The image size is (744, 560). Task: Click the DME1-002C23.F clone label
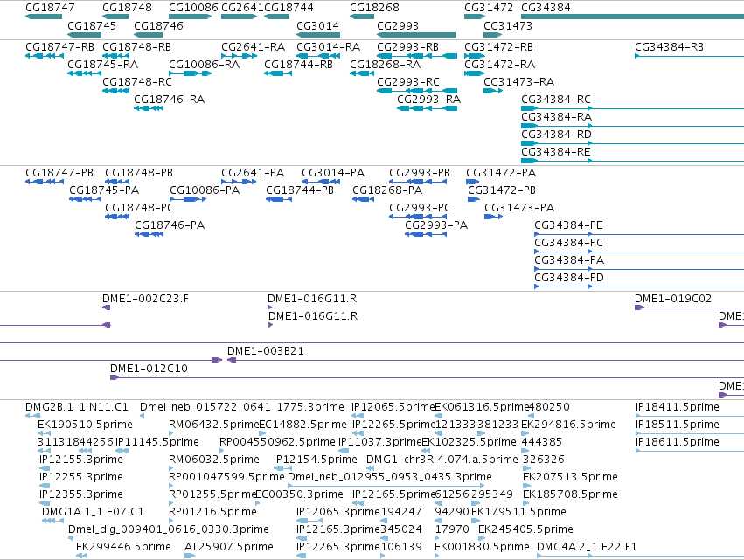[145, 299]
